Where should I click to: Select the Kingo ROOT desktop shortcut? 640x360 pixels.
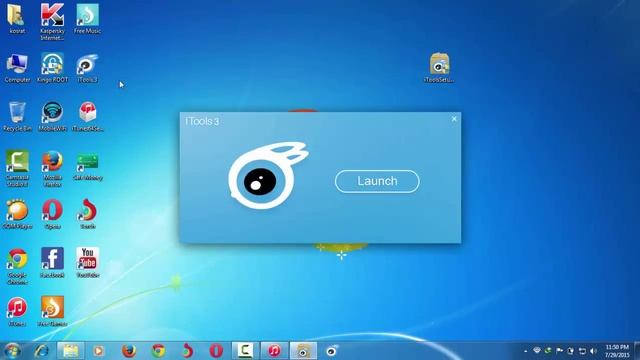pyautogui.click(x=52, y=68)
